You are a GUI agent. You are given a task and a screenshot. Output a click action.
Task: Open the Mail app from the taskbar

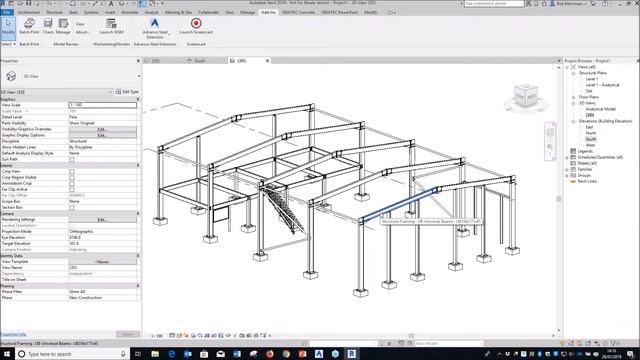[220, 353]
